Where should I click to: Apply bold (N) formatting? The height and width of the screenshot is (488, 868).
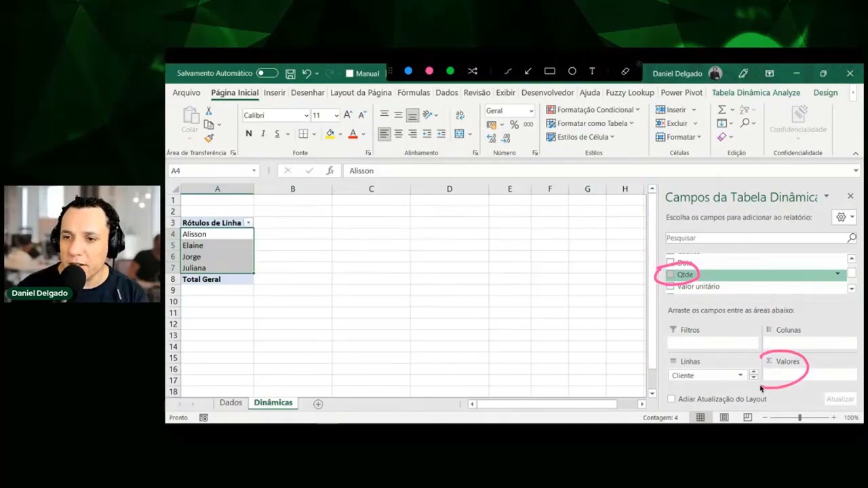249,134
